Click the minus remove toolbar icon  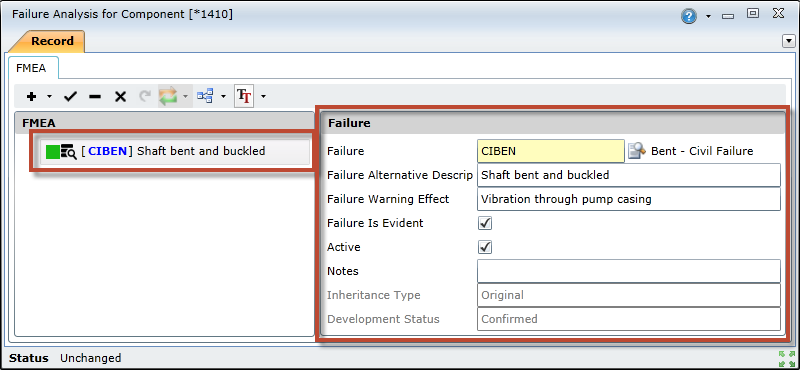pos(95,96)
